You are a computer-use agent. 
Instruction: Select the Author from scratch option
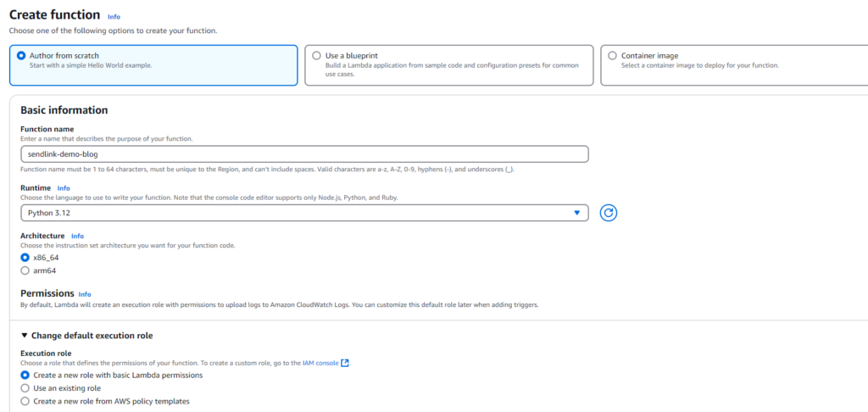pyautogui.click(x=21, y=56)
